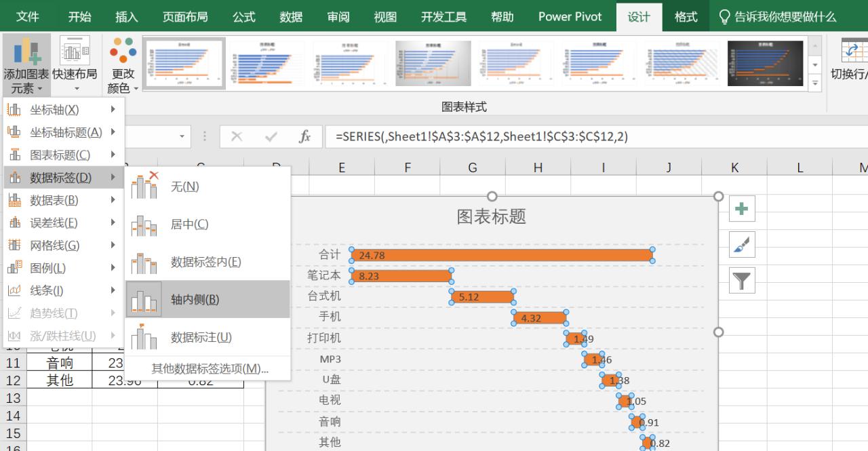
Task: Select column header G
Action: click(473, 168)
